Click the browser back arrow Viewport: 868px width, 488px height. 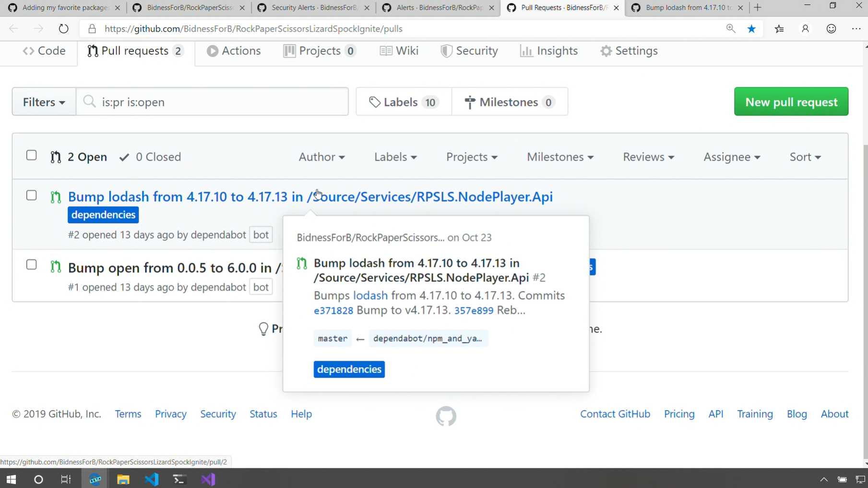click(x=13, y=29)
